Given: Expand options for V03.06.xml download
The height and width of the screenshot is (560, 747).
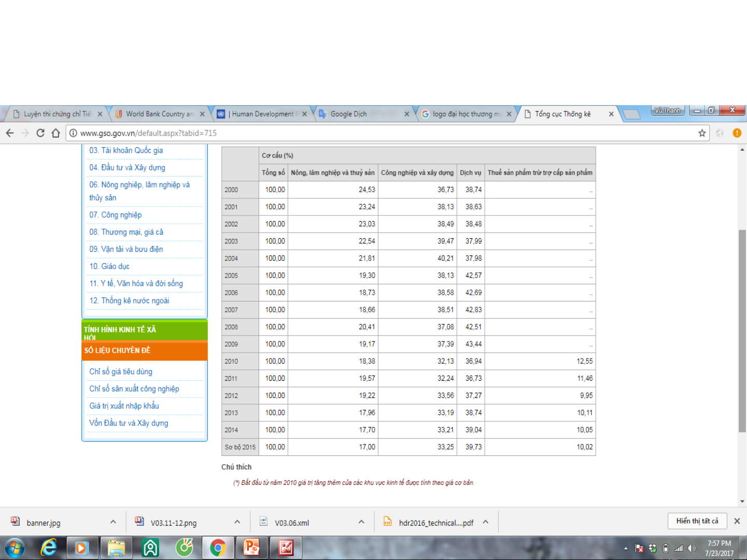Looking at the screenshot, I should [361, 522].
